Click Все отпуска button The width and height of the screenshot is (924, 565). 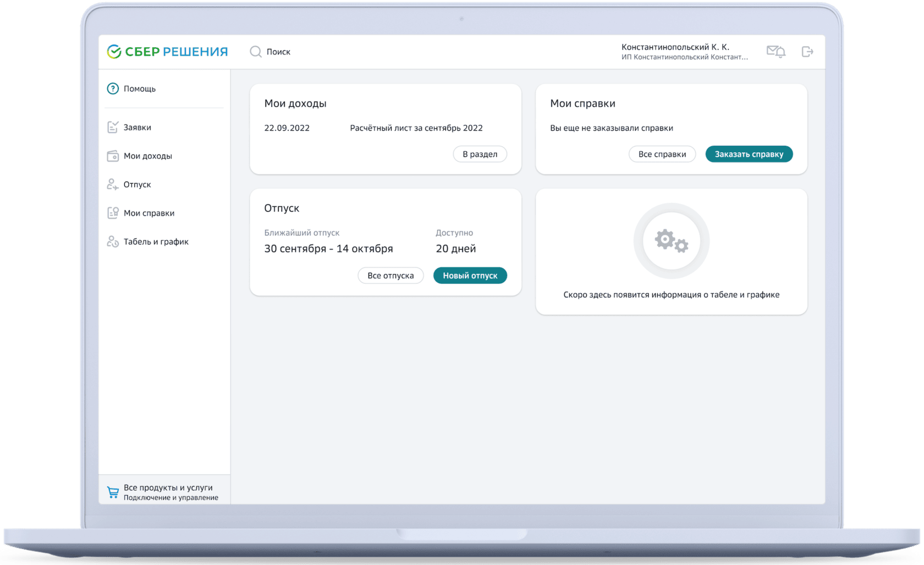pos(391,276)
